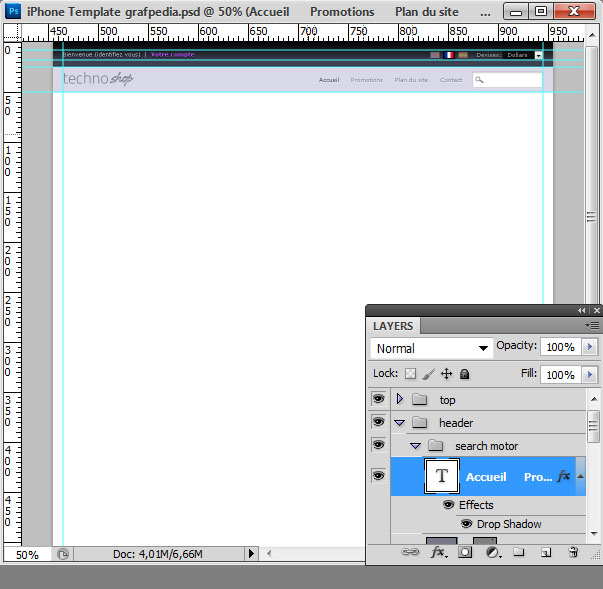Create new fill or adjustment layer

493,552
